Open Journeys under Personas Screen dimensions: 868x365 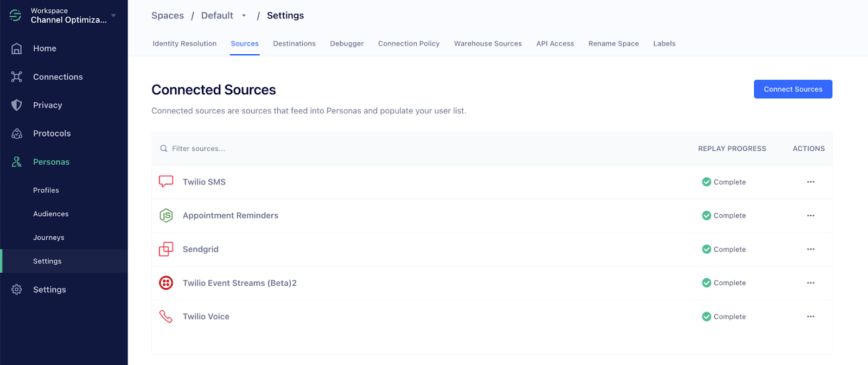(x=49, y=238)
